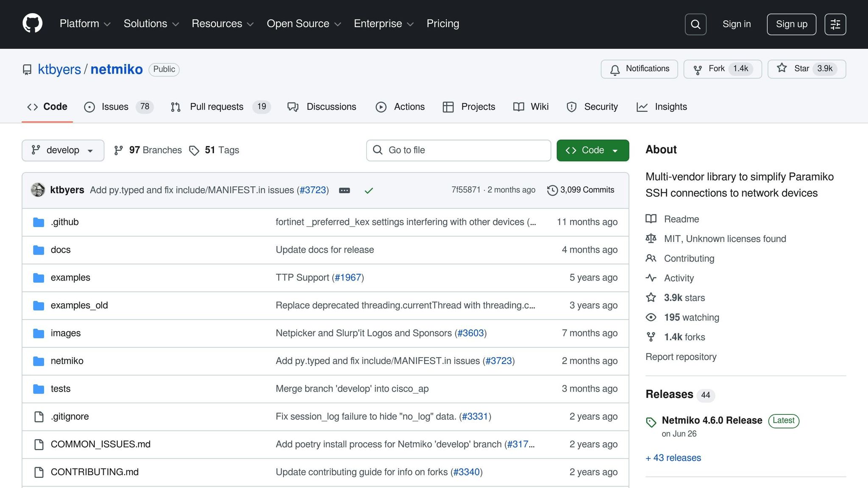Screen dimensions: 868x488
Task: Open the Readme book icon in About
Action: click(x=651, y=219)
